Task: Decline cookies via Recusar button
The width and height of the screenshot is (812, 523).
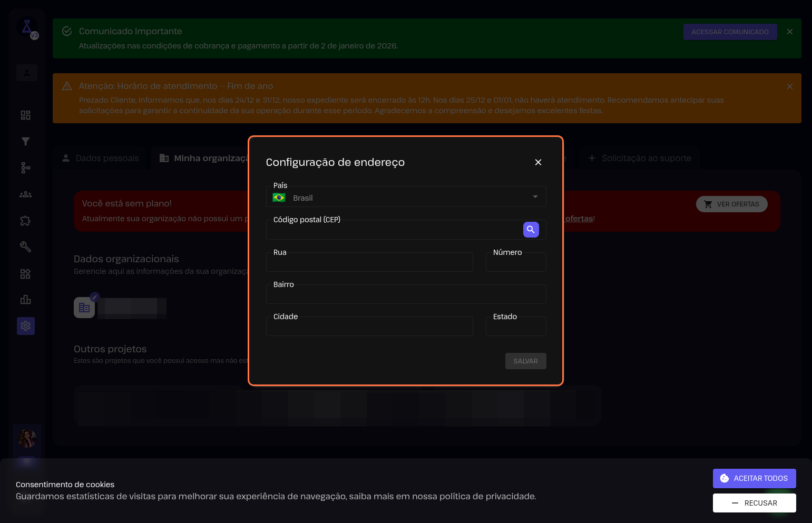Action: (x=754, y=503)
